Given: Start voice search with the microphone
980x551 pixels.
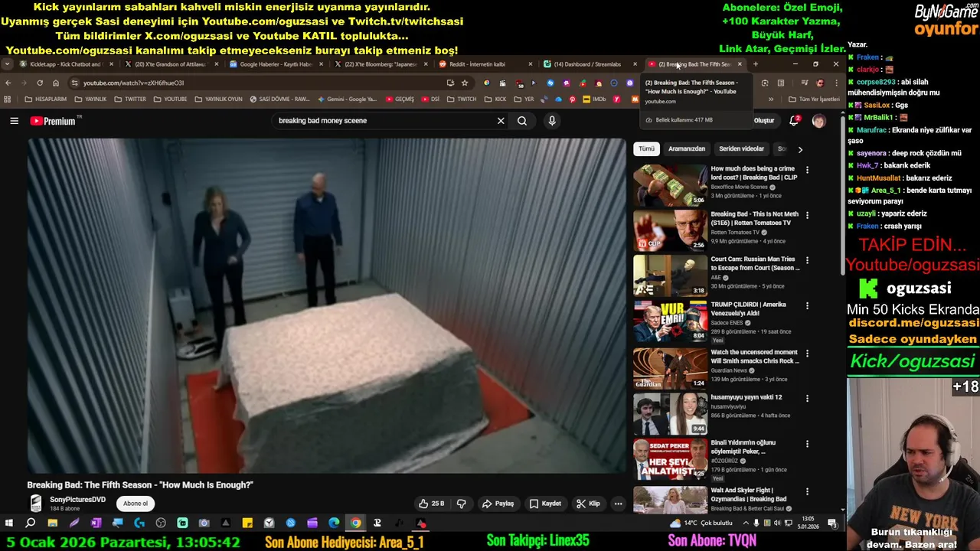Looking at the screenshot, I should tap(551, 121).
